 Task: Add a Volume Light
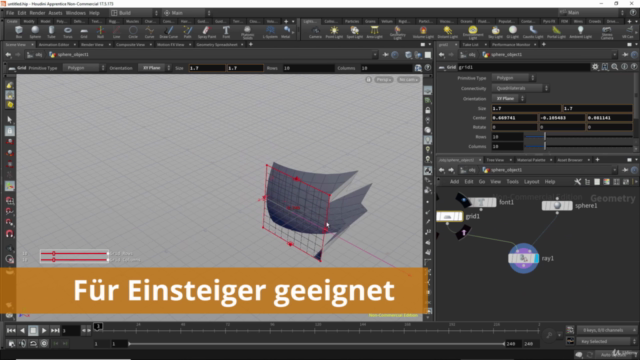[423, 31]
